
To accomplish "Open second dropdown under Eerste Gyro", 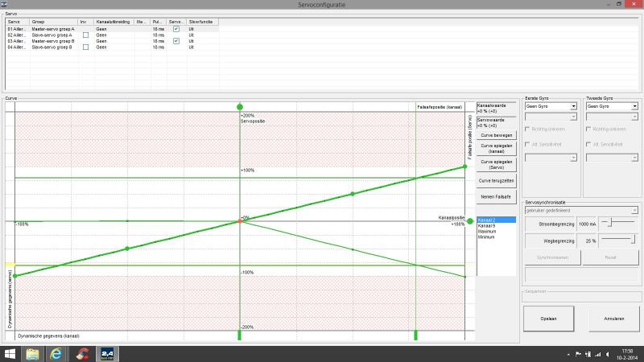I will pyautogui.click(x=551, y=117).
